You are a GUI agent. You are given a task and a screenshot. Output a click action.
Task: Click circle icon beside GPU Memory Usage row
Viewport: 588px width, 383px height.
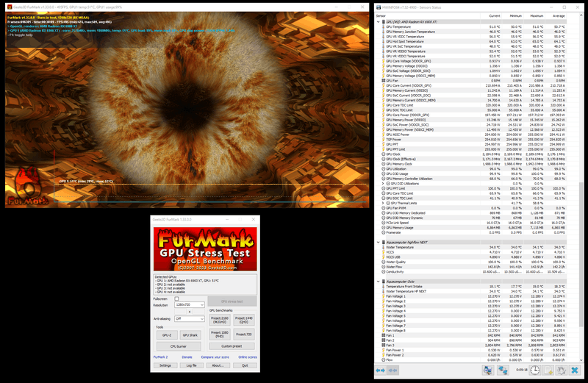click(x=383, y=228)
